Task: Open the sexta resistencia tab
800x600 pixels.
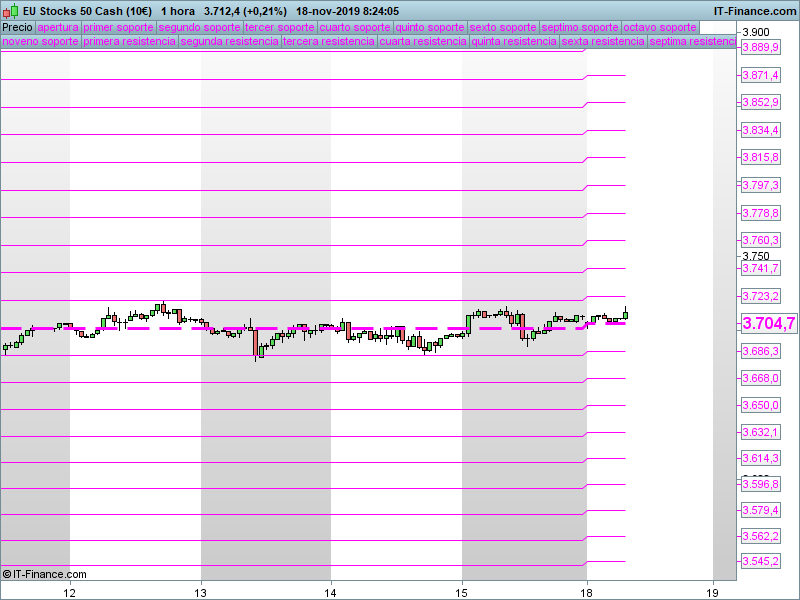Action: (602, 42)
